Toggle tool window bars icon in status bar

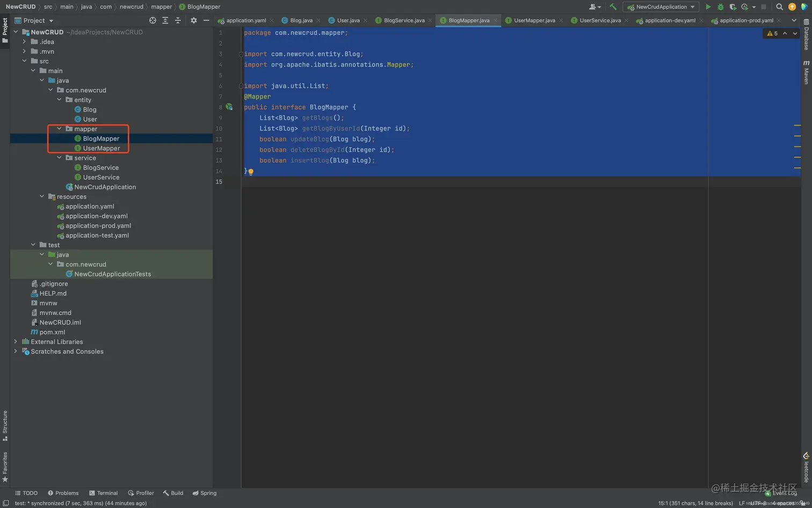click(x=5, y=503)
